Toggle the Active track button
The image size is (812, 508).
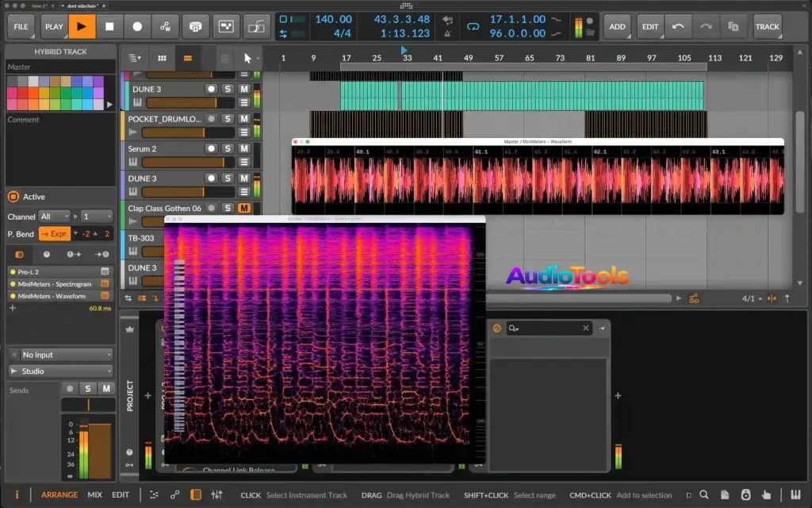tap(13, 197)
